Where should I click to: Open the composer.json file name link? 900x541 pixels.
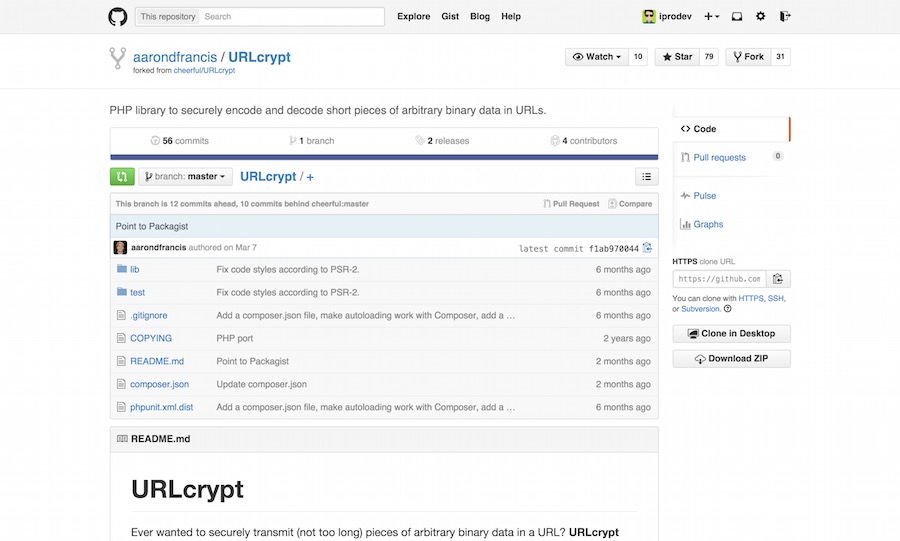[x=160, y=384]
